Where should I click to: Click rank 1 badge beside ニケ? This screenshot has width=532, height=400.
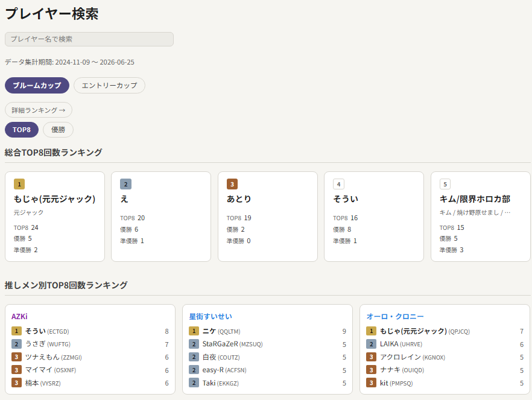(x=194, y=331)
